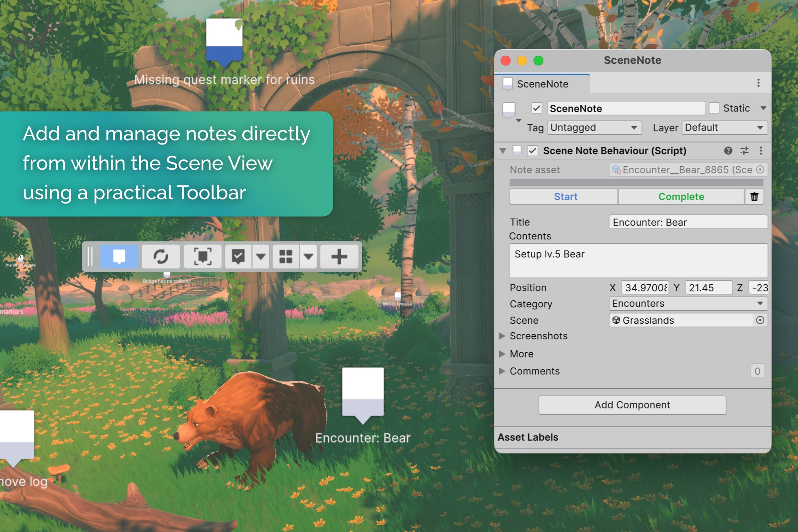The width and height of the screenshot is (798, 532).
Task: Click the trash icon to delete note
Action: (x=754, y=197)
